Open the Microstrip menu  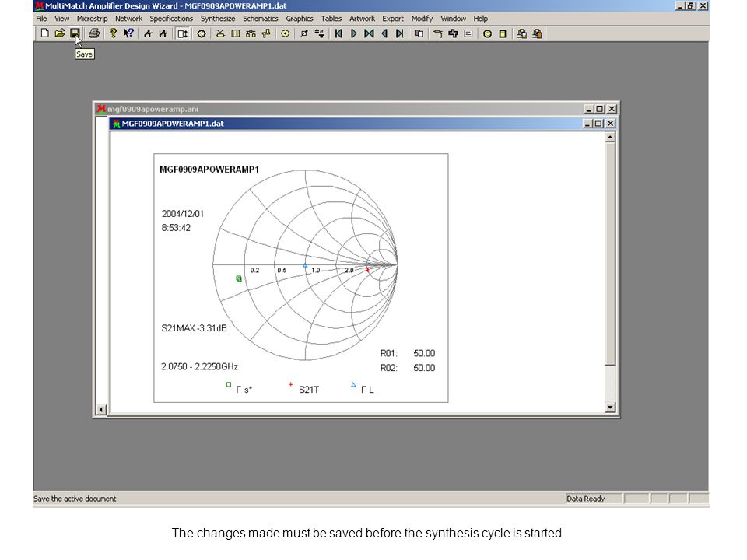pyautogui.click(x=92, y=19)
